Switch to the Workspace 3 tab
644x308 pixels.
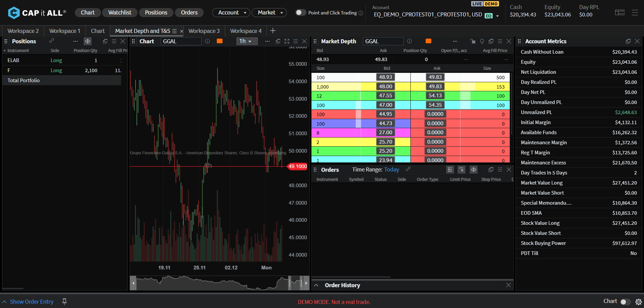(204, 31)
